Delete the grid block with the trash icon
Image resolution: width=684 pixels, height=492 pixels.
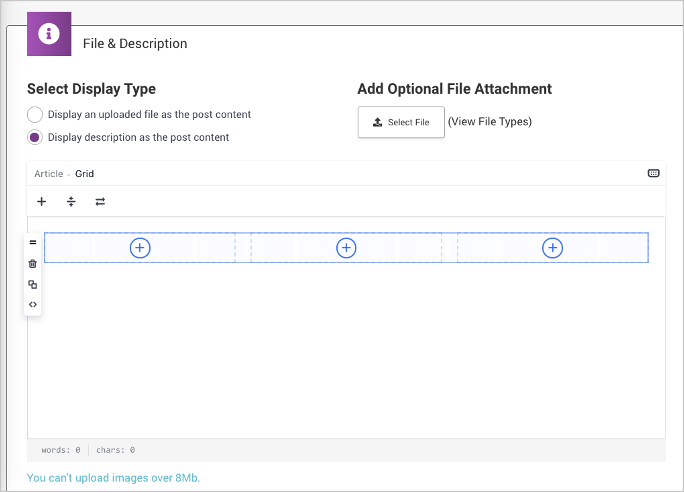coord(33,263)
